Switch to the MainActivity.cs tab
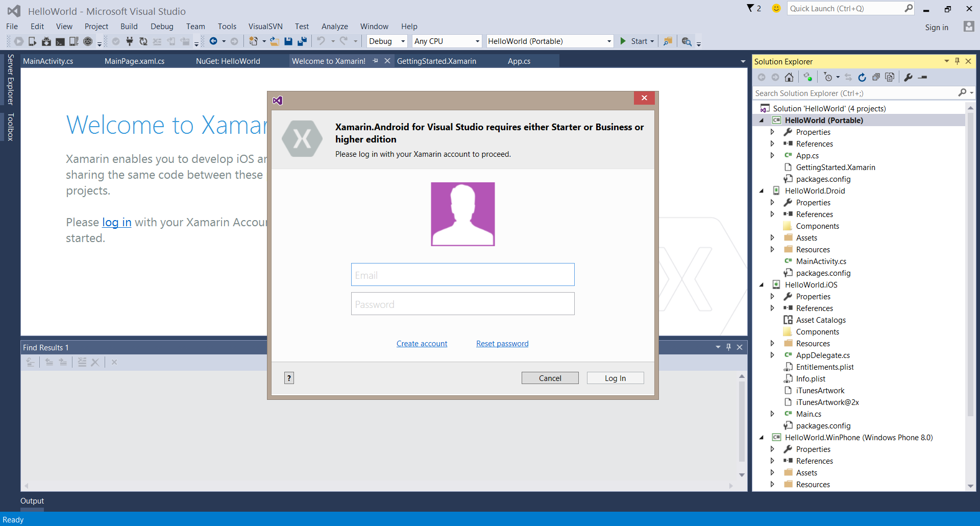The width and height of the screenshot is (980, 526). [48, 61]
